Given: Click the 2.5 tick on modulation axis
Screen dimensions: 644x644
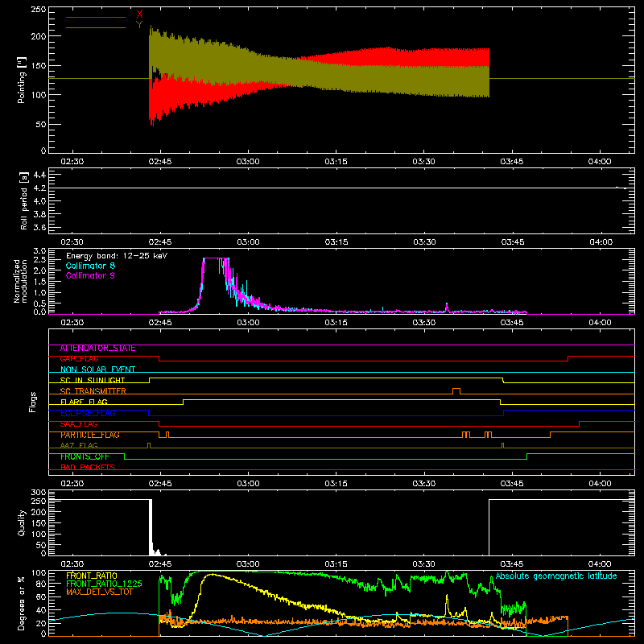Looking at the screenshot, I should point(39,260).
